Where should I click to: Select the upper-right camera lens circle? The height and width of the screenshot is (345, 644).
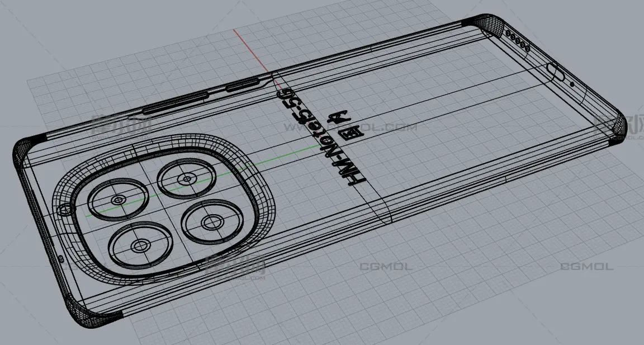(x=186, y=179)
